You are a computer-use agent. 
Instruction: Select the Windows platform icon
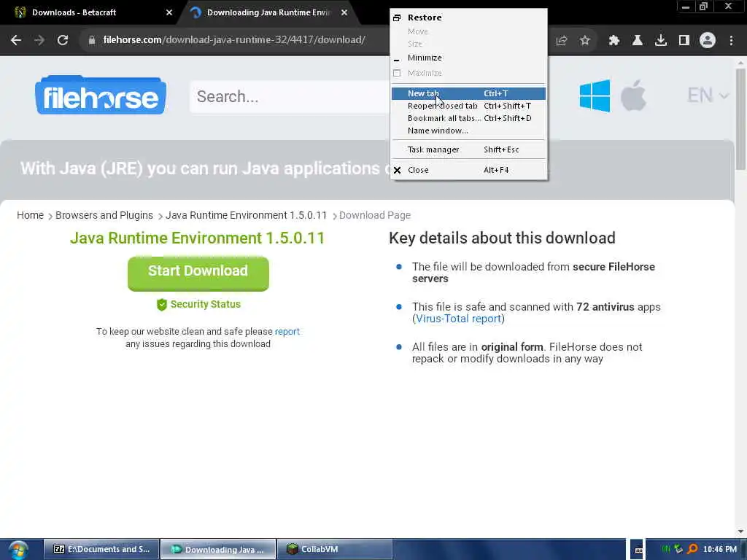point(595,96)
